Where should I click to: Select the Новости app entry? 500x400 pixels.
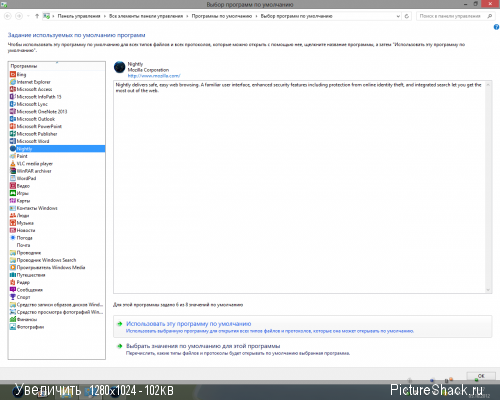tap(23, 230)
